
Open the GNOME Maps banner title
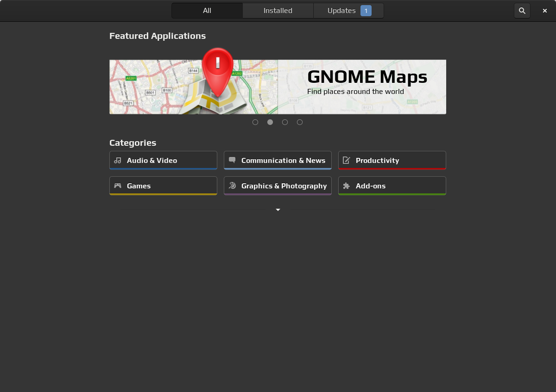pos(367,77)
